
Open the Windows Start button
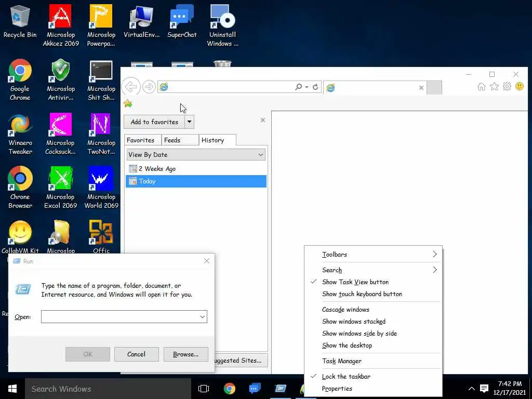coord(12,389)
